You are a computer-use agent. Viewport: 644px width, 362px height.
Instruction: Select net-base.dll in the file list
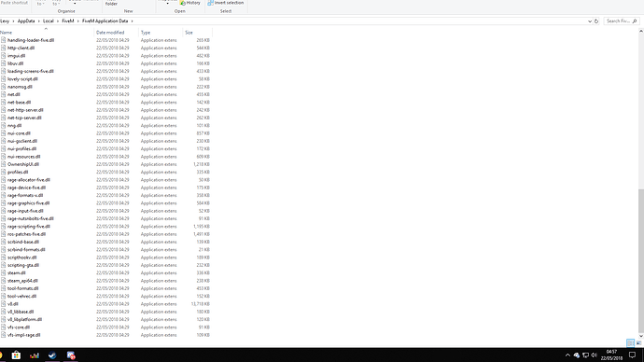click(x=19, y=103)
